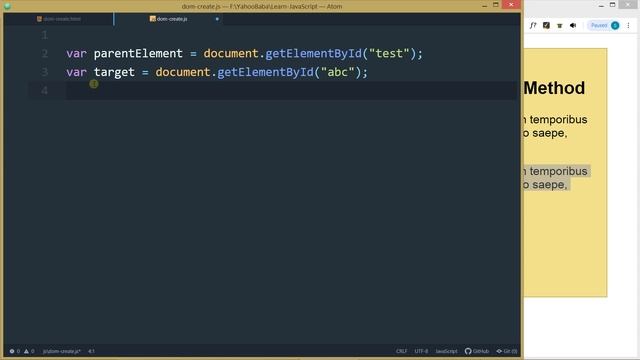Click the js\dom-create.js file path in status bar
Screen dimensions: 640x360
(x=62, y=351)
